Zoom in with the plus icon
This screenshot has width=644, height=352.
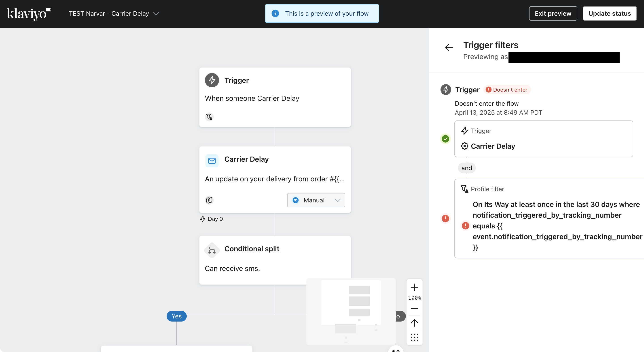[x=415, y=287]
